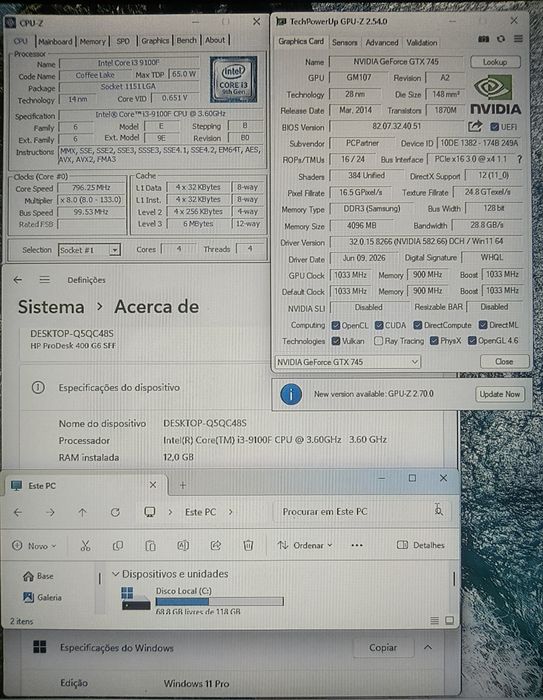Open a new Explorer tab with plus

(x=183, y=485)
